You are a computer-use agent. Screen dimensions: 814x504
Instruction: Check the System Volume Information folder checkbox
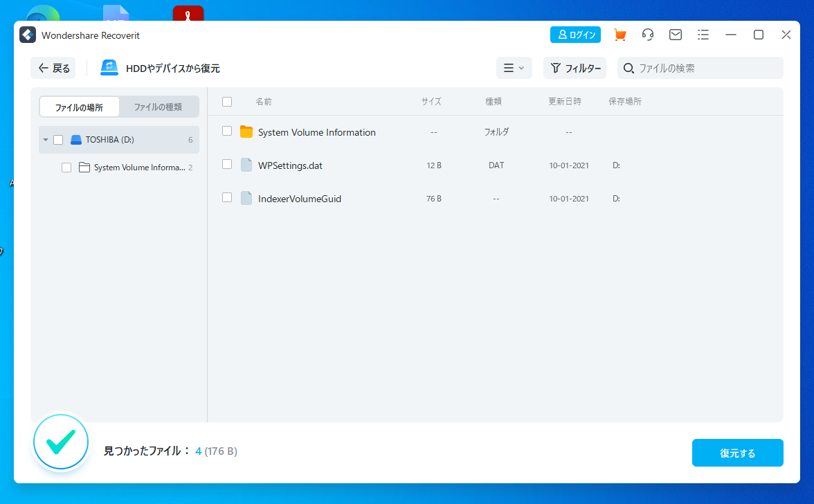tap(226, 131)
